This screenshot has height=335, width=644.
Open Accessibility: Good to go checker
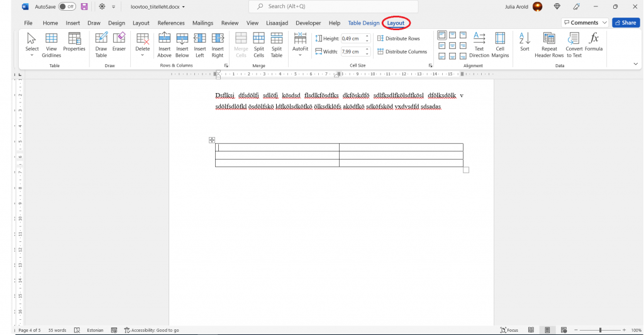152,330
